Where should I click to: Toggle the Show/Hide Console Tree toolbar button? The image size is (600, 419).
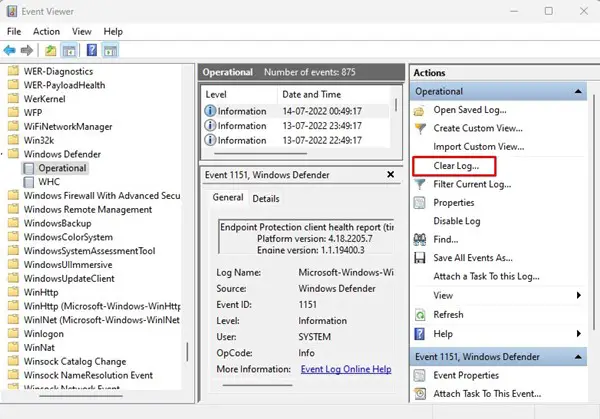69,50
